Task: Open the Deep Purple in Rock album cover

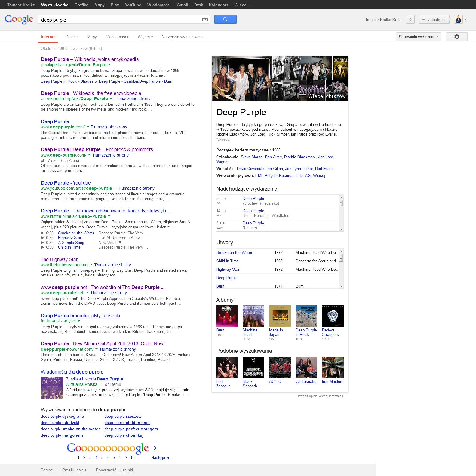Action: (x=306, y=316)
